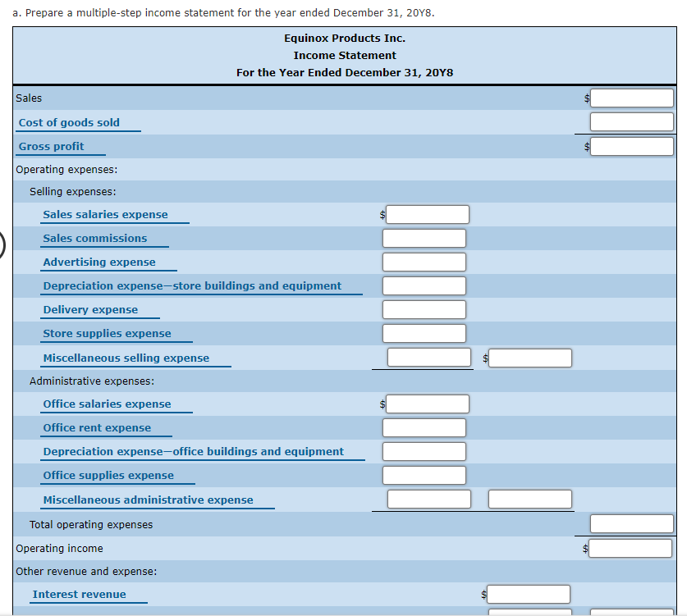
Task: Open the Store supplies expense dropdown
Action: (x=116, y=334)
